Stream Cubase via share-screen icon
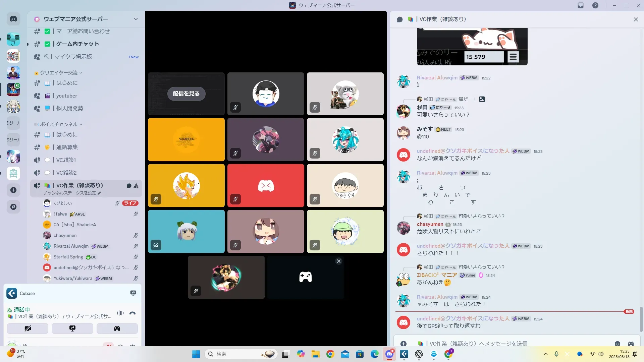Screen dimensions: 644x362 (x=133, y=293)
